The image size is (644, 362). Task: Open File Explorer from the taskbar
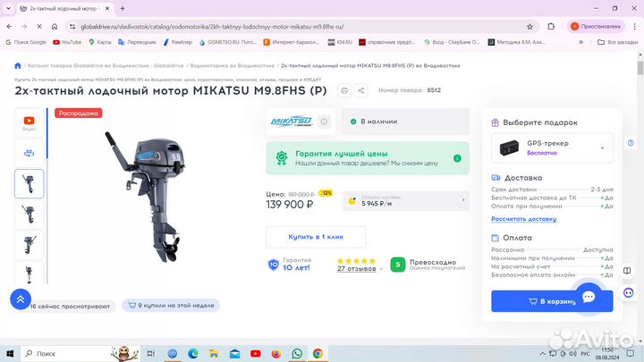coord(214,353)
